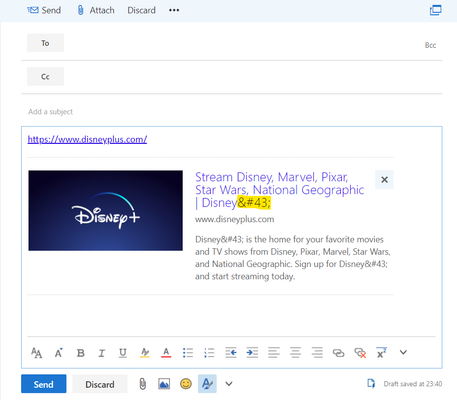The height and width of the screenshot is (400, 457).
Task: Apply superscript formatting
Action: [381, 353]
